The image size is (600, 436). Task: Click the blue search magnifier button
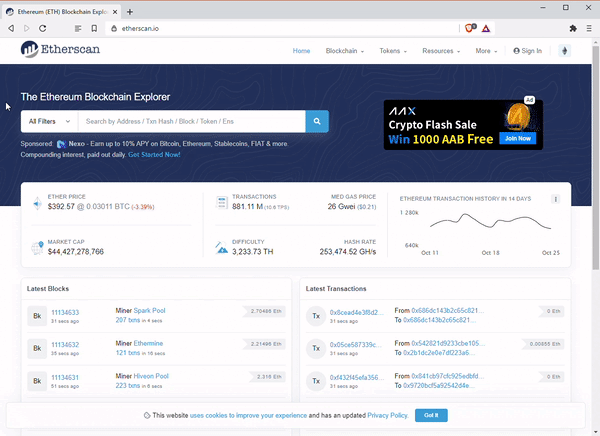(x=317, y=121)
